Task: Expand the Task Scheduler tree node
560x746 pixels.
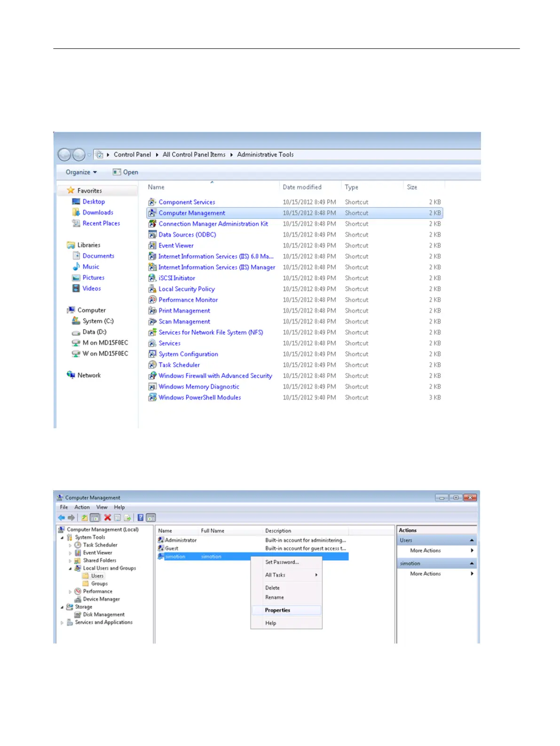Action: coord(70,545)
